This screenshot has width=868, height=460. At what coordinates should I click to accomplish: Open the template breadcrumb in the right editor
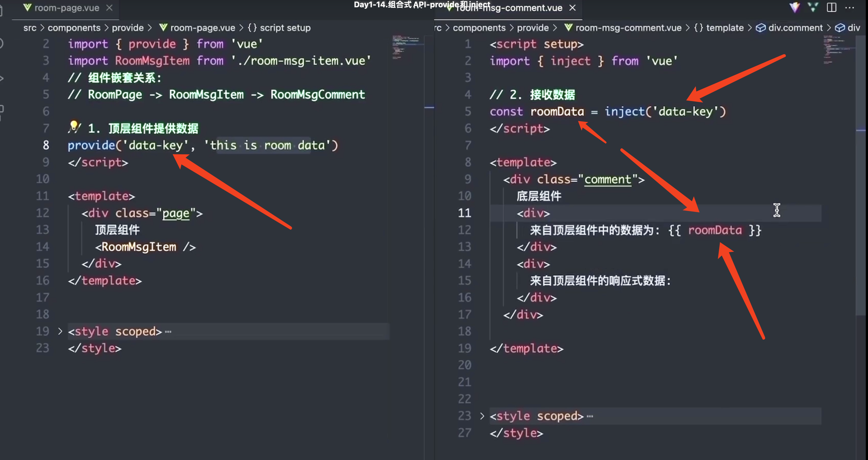[725, 28]
